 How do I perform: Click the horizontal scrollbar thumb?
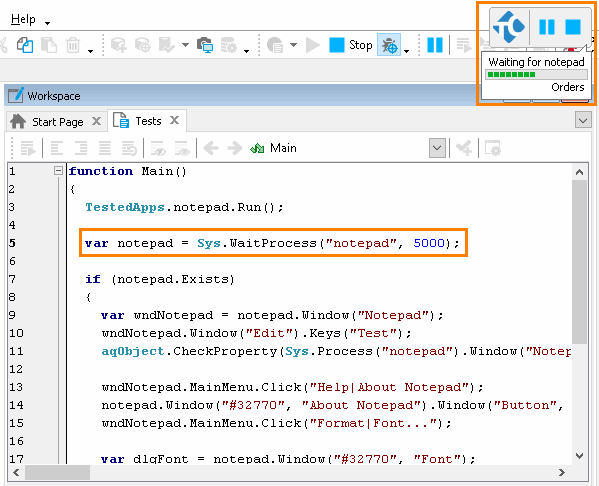point(58,473)
